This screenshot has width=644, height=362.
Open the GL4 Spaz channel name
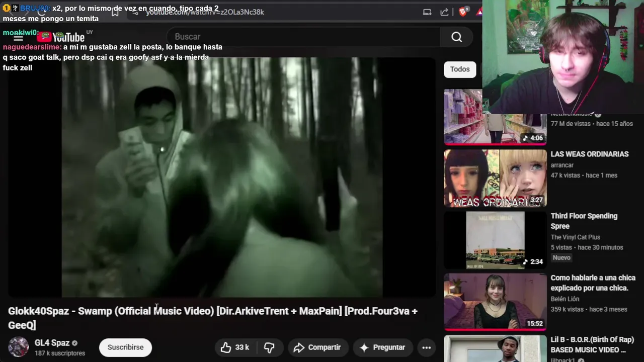click(x=52, y=343)
